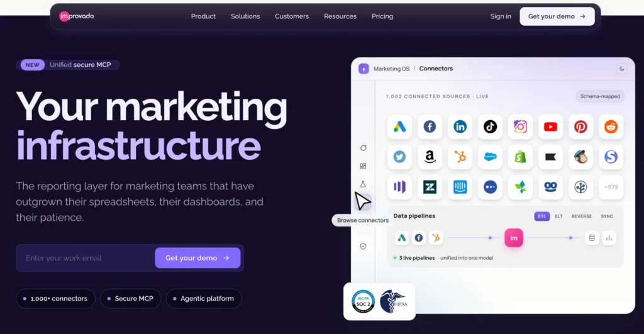Open the Resources menu item
Viewport: 644px width, 334px height.
pyautogui.click(x=340, y=16)
